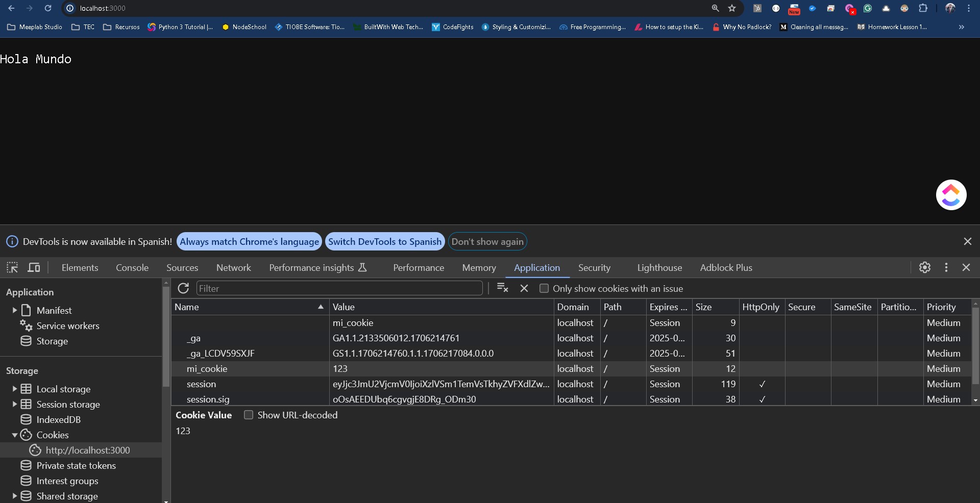Click the delete selected cookie X icon
Viewport: 980px width, 503px height.
tap(524, 288)
